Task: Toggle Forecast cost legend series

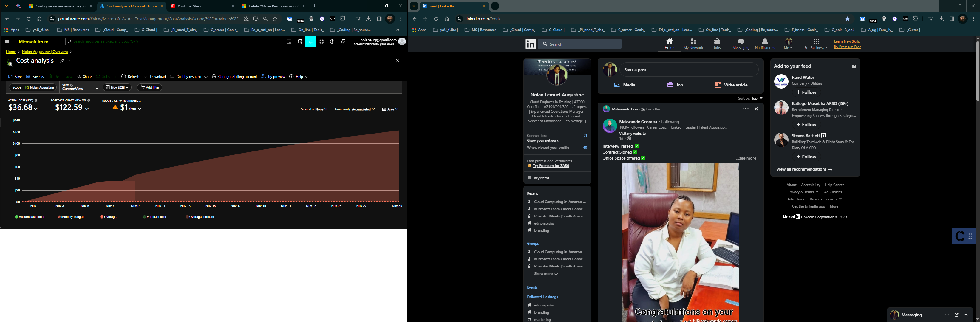Action: click(154, 217)
